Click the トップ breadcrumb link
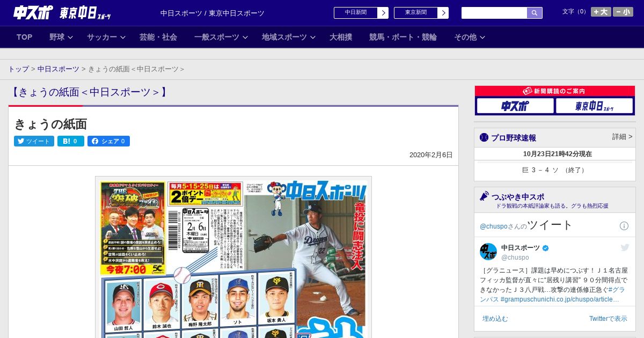The image size is (644, 338). click(x=18, y=69)
